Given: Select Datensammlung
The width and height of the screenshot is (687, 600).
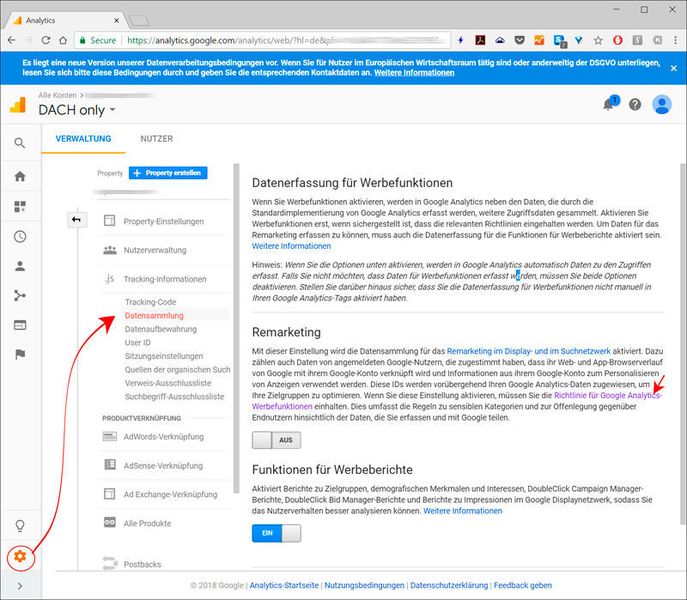Looking at the screenshot, I should click(154, 316).
